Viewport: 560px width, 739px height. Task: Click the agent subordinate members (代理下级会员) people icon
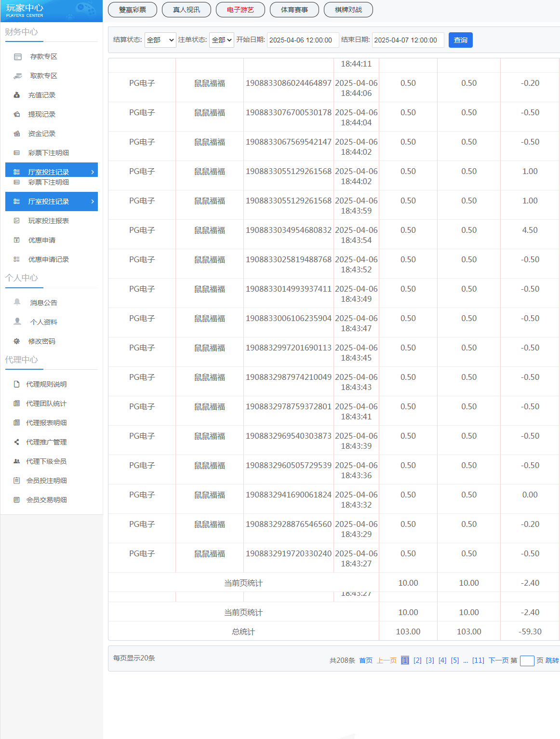[17, 461]
